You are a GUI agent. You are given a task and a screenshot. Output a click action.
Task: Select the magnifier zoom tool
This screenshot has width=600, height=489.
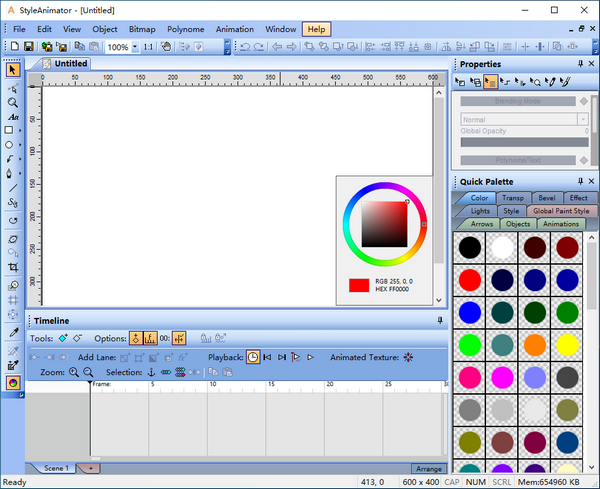click(12, 102)
